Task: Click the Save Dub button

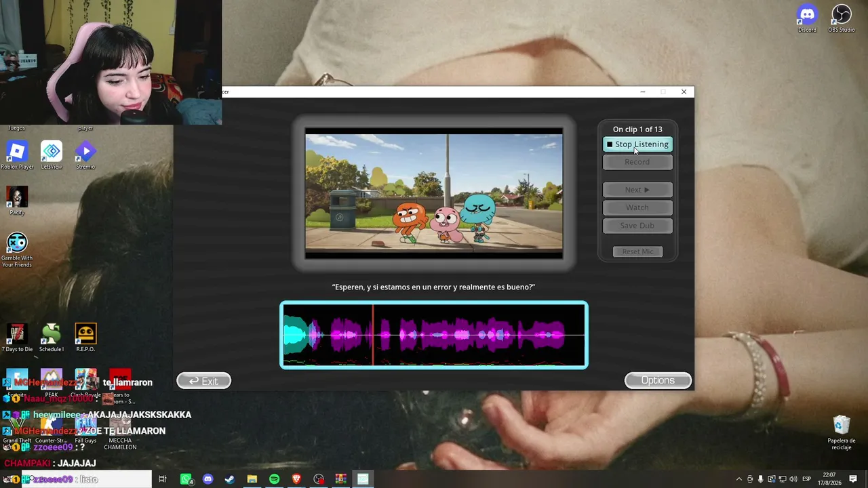Action: (637, 226)
